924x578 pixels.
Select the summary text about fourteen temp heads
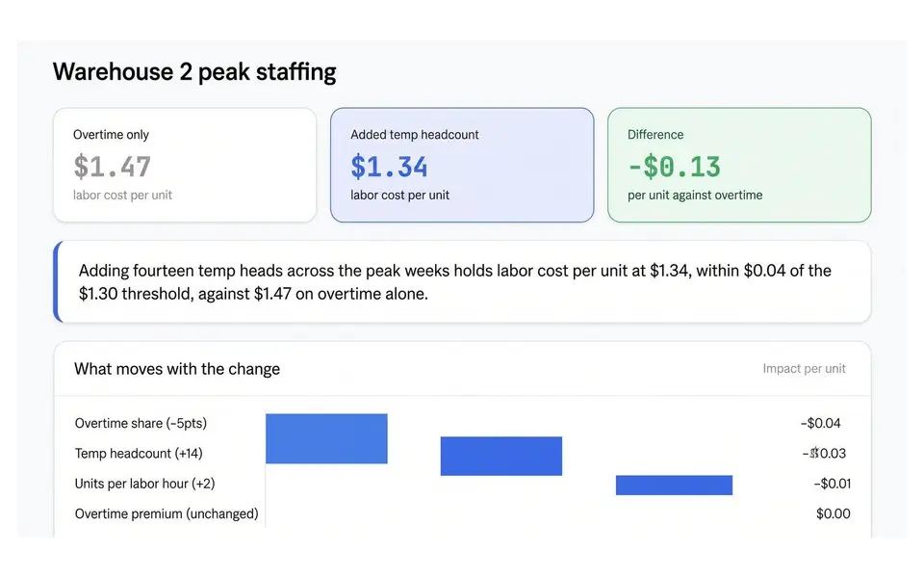tap(455, 282)
